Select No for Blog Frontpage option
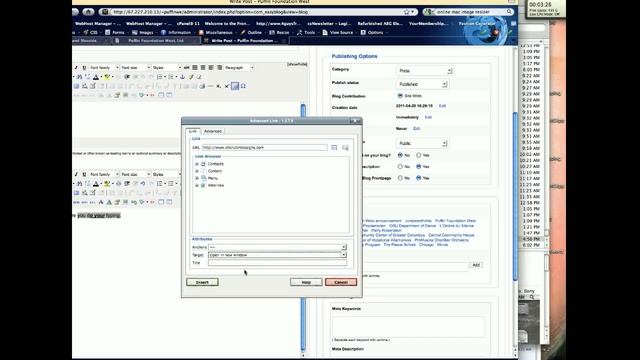Image resolution: width=640 pixels, height=360 pixels. tap(400, 178)
